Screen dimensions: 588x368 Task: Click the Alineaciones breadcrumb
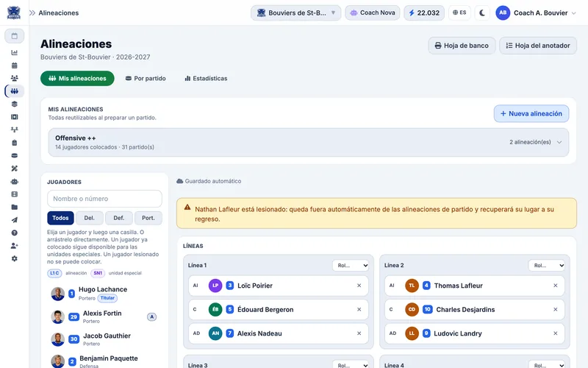tap(59, 13)
